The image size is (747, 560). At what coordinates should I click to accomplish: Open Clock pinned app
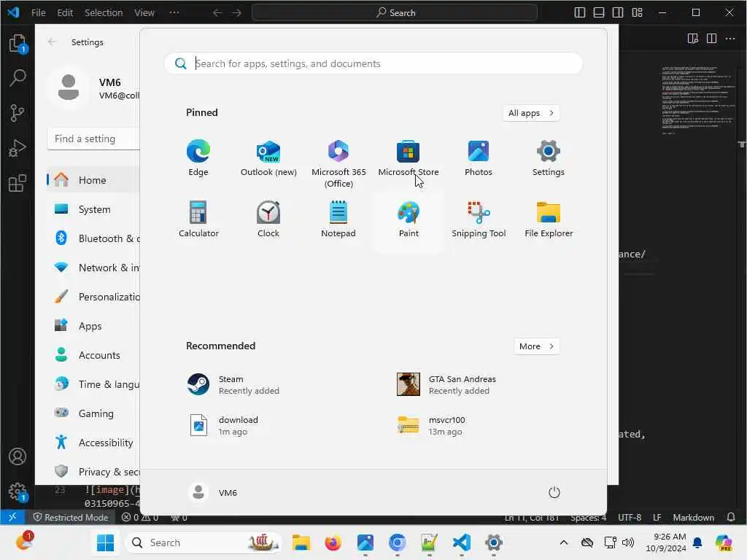coord(268,219)
